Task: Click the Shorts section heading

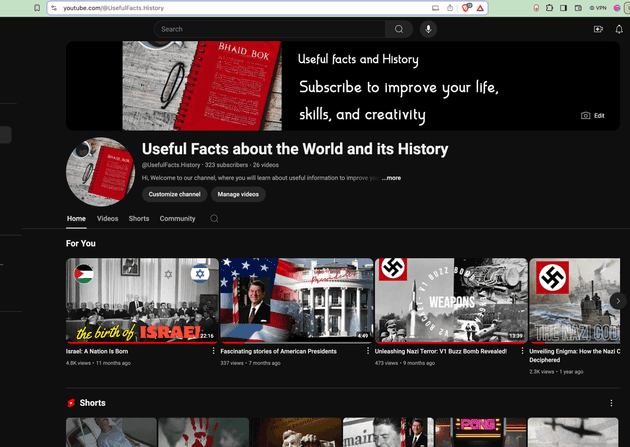Action: [x=92, y=403]
